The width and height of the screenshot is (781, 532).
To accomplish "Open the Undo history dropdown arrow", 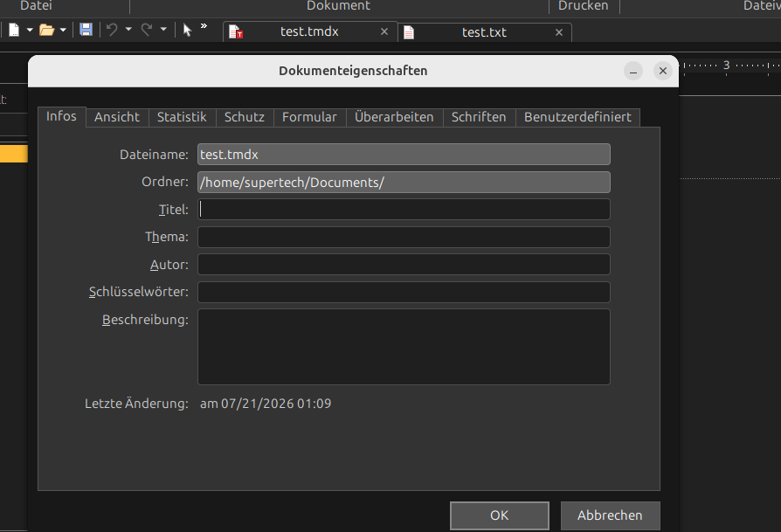I will coord(128,30).
